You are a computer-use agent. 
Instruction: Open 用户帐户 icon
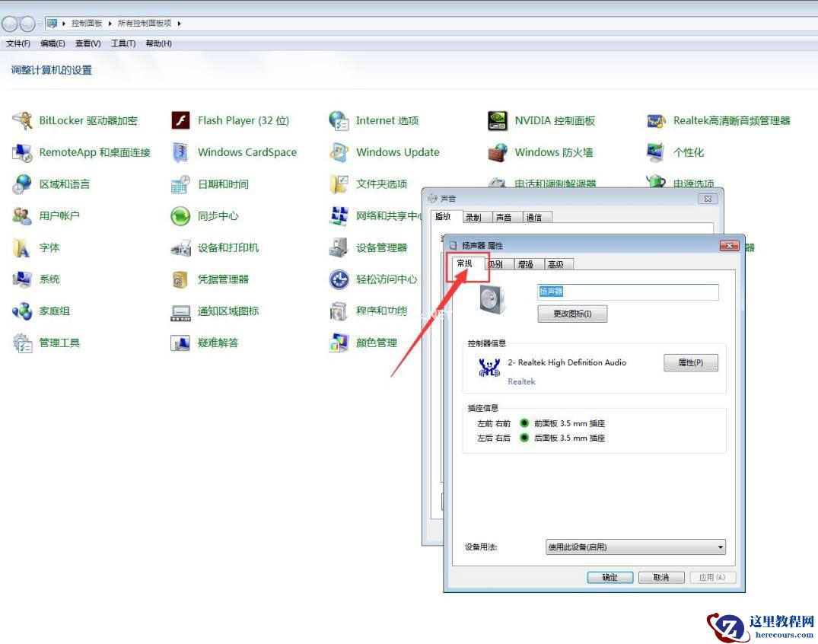click(22, 215)
